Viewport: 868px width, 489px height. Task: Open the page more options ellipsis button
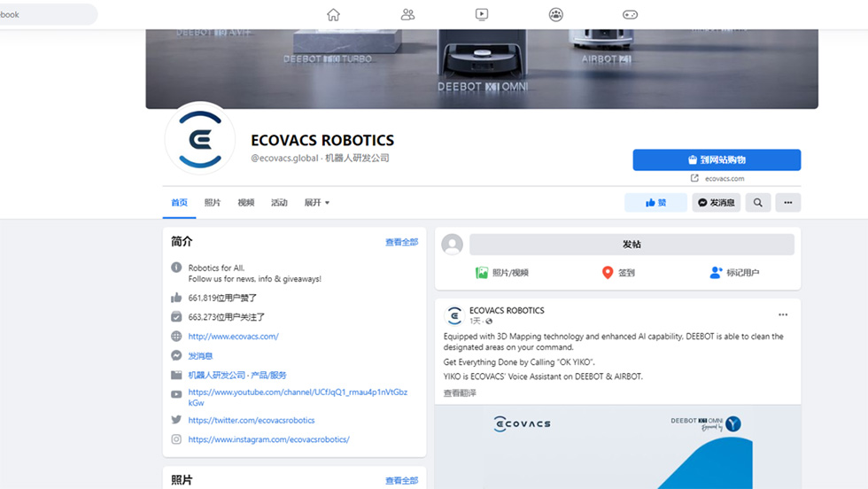click(787, 203)
